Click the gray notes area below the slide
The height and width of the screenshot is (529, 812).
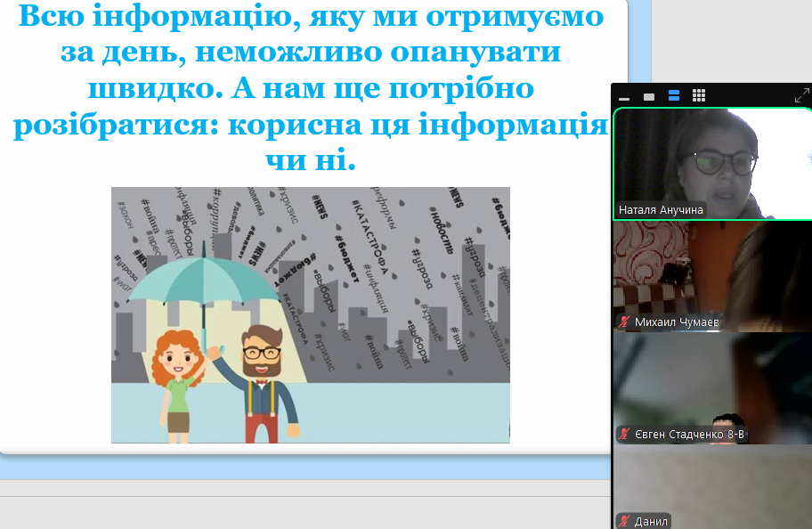coord(303,505)
